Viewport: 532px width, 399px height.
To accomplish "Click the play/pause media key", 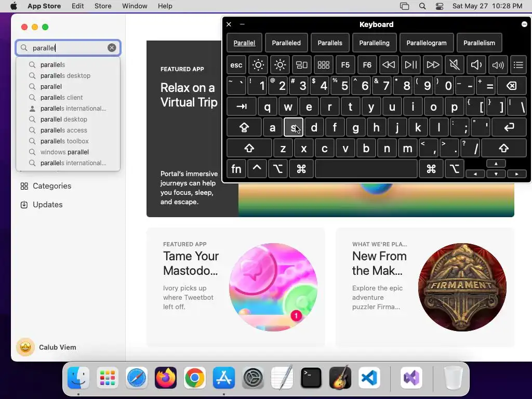I will point(410,65).
